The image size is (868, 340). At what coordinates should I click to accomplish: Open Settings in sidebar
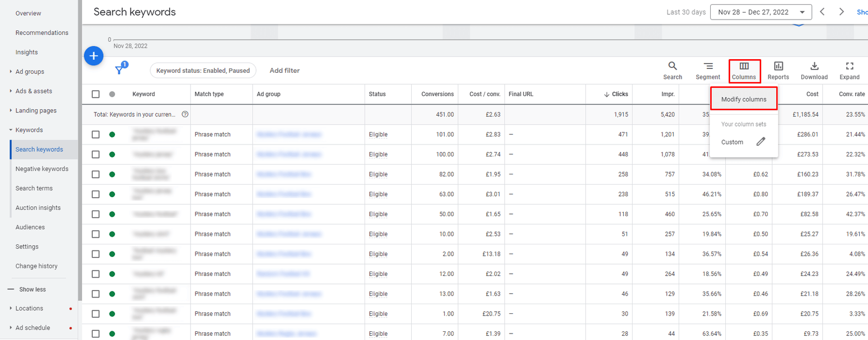point(27,247)
